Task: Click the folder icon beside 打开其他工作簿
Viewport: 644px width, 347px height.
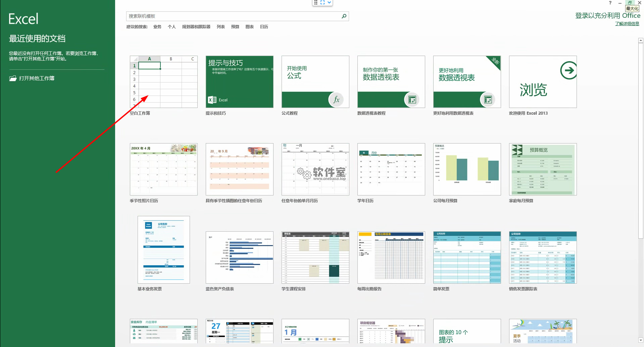Action: [x=13, y=78]
